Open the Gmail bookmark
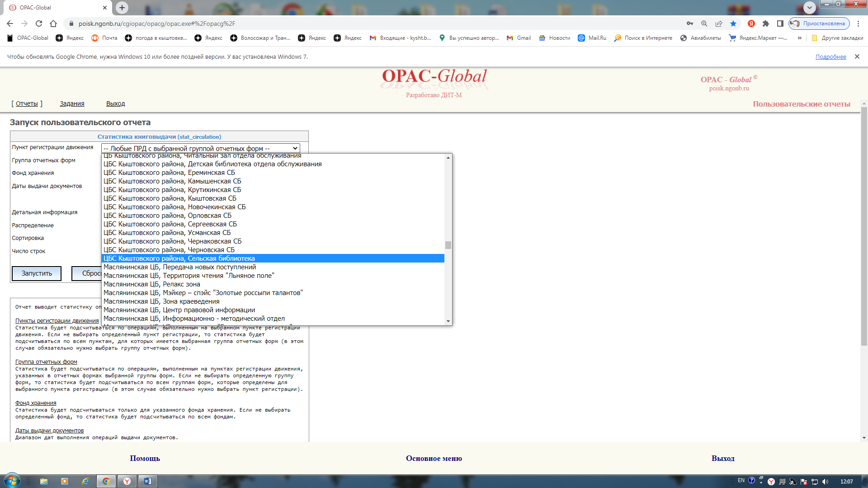The width and height of the screenshot is (868, 488). [x=519, y=38]
